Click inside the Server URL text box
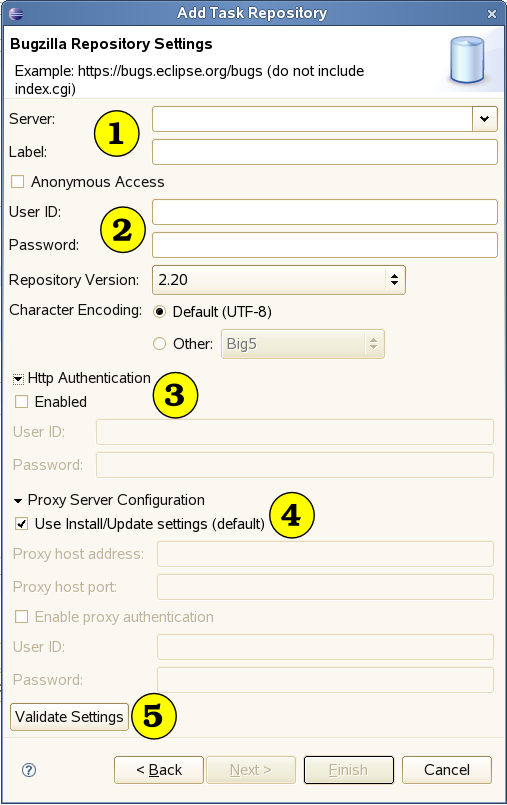Screen dimensions: 507x805 point(313,119)
